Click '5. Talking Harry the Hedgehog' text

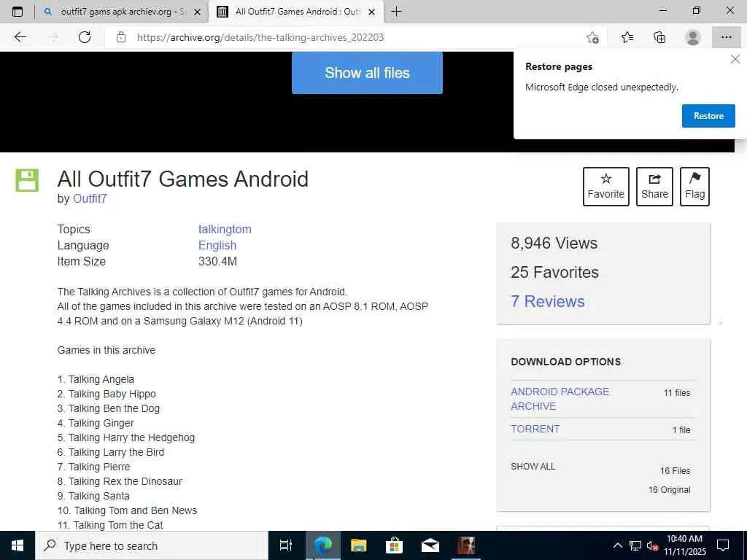(125, 437)
